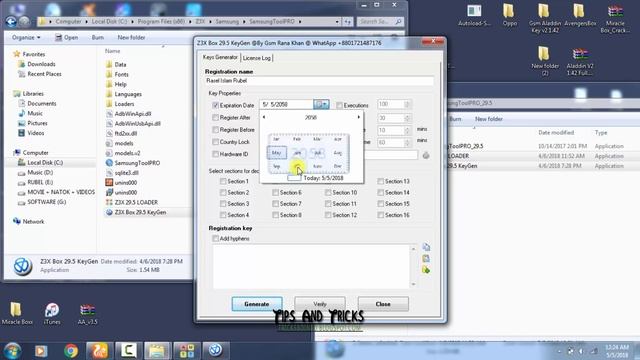Select the Languages folder

point(128,94)
